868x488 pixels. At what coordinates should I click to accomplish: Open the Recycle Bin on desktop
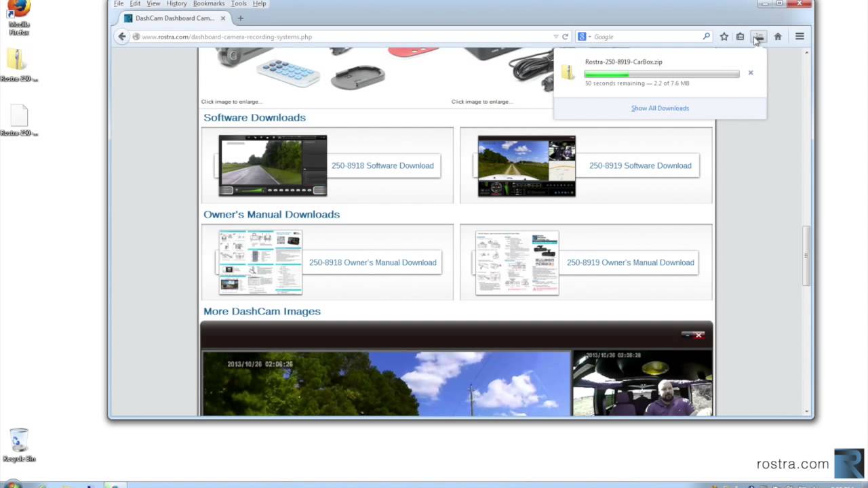coord(19,445)
